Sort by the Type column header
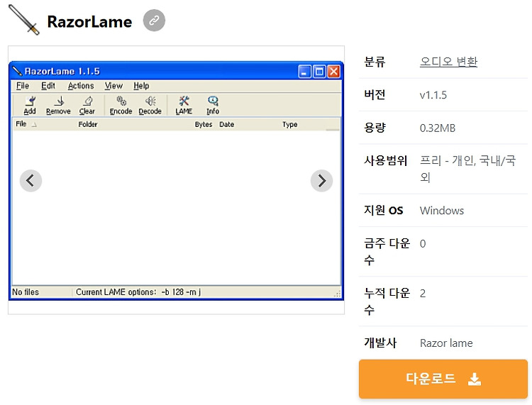 click(x=289, y=125)
